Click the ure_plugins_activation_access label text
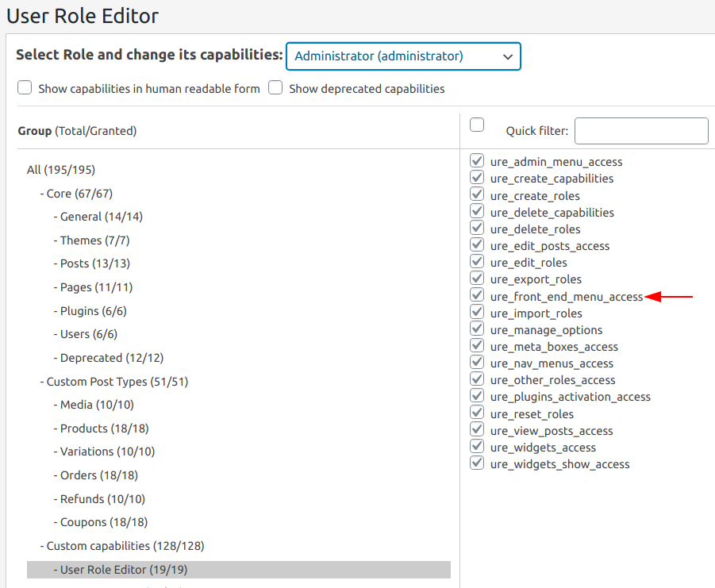Screen dimensions: 715x588 pyautogui.click(x=571, y=397)
